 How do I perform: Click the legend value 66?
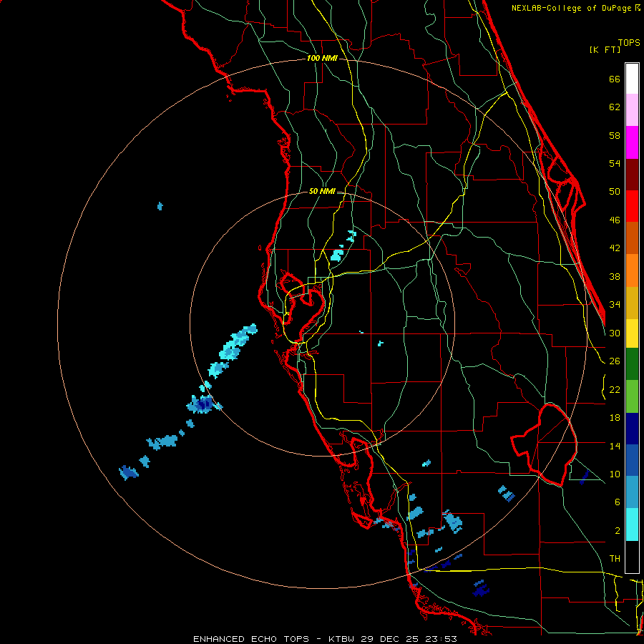coord(615,79)
